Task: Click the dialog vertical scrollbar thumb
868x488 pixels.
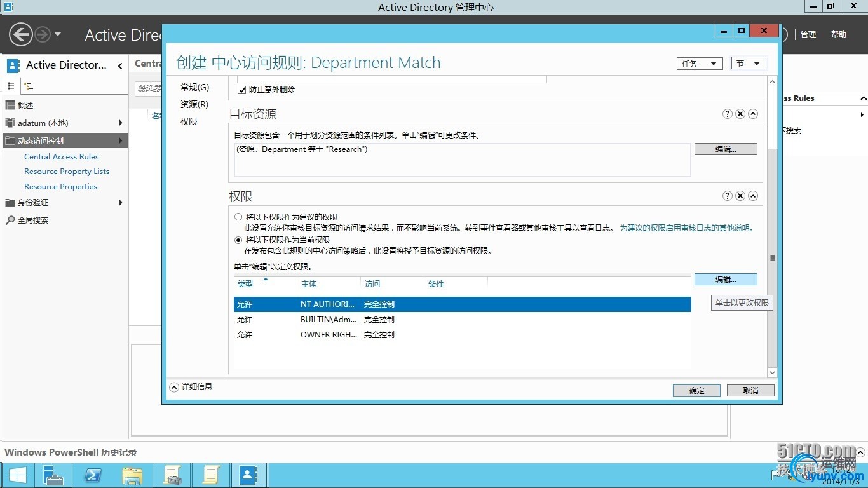Action: [773, 258]
